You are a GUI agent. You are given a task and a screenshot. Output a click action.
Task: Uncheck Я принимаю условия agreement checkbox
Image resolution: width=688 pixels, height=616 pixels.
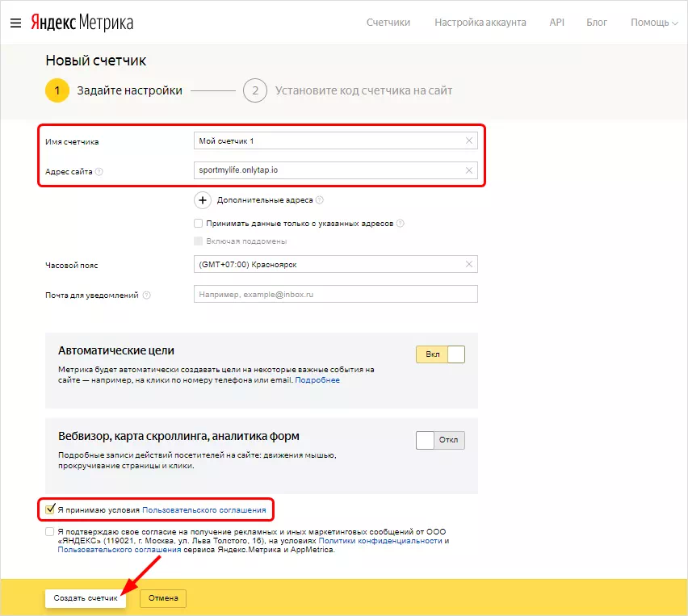pos(50,509)
